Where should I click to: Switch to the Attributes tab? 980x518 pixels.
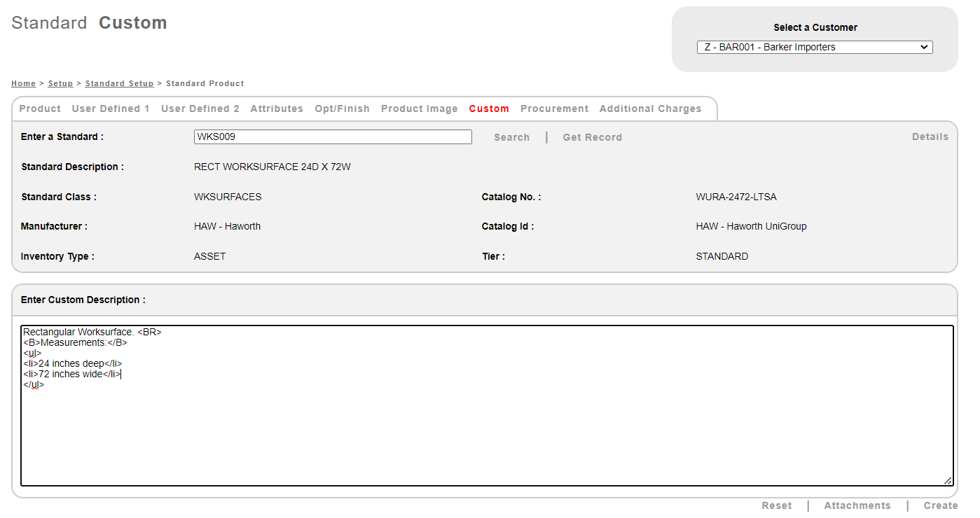277,109
